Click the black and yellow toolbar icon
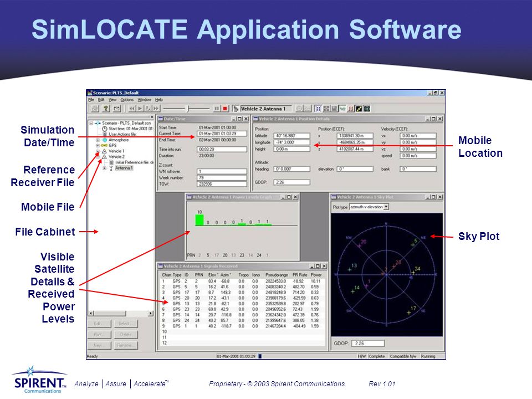This screenshot has height=399, width=532. (x=359, y=109)
